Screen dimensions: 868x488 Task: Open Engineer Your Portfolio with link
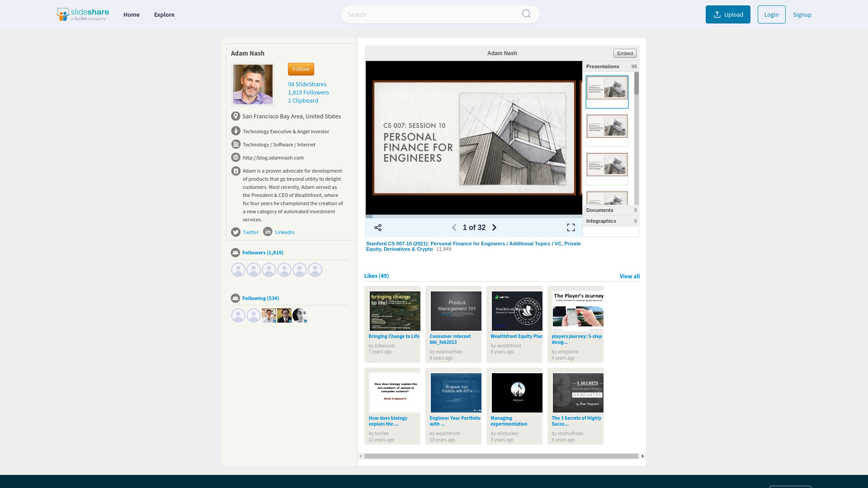455,421
